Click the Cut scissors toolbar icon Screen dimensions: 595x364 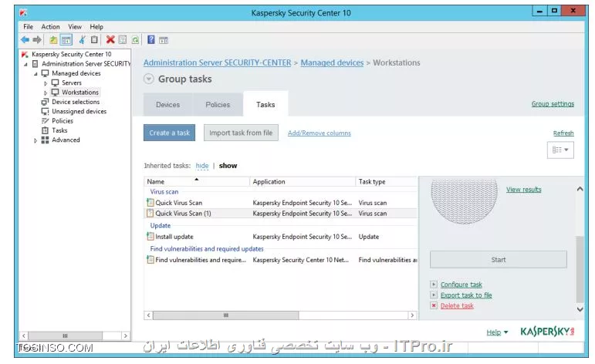[82, 39]
